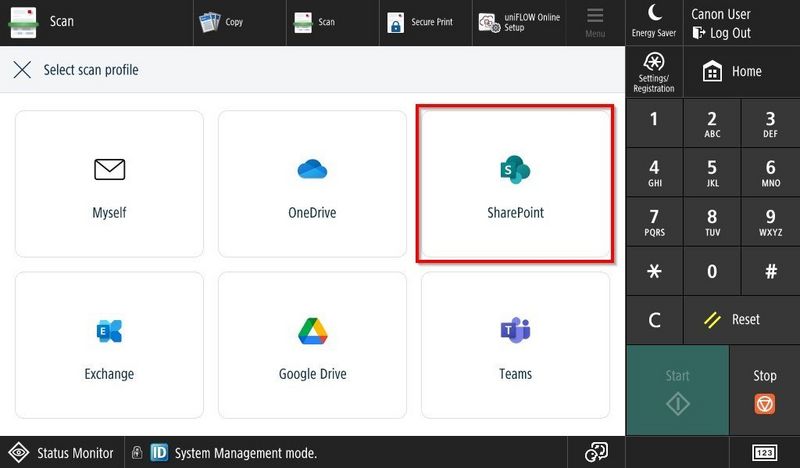Close the Select scan profile screen
The image size is (800, 468).
click(x=22, y=71)
